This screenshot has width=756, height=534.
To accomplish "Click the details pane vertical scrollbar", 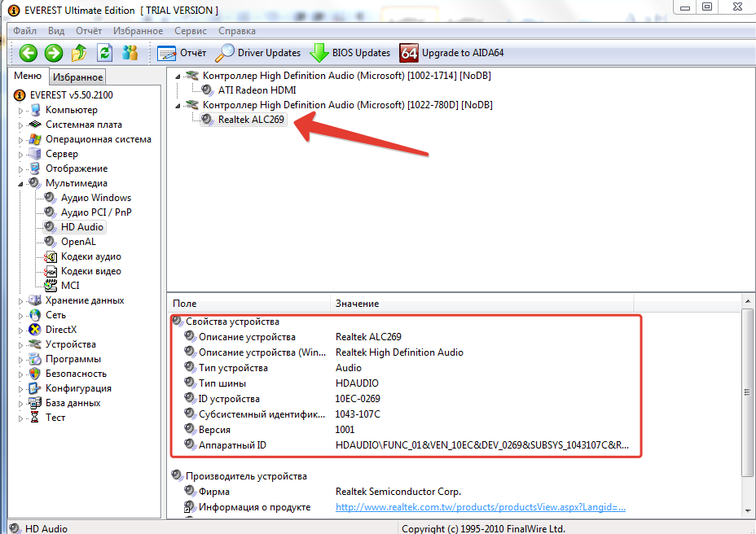I will pos(747,392).
